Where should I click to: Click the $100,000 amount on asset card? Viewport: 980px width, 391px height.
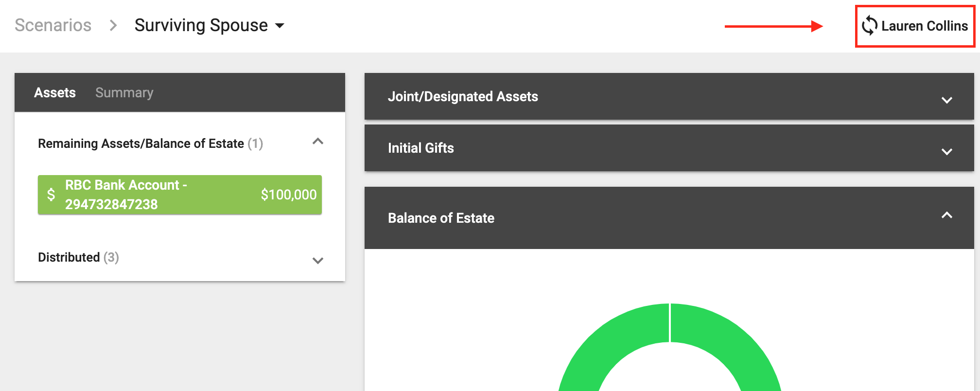(x=289, y=195)
